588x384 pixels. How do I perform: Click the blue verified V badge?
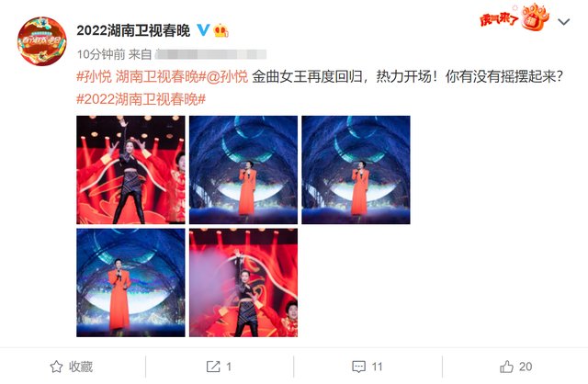pyautogui.click(x=203, y=29)
